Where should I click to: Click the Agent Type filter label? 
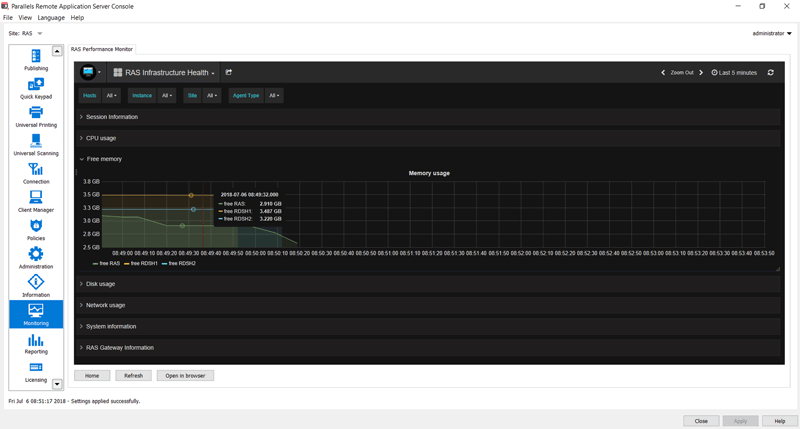pos(246,95)
